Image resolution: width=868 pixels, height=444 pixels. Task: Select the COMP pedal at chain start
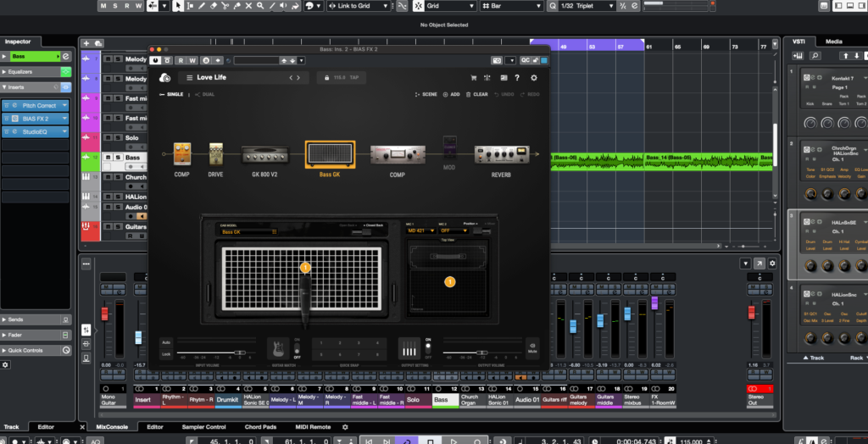[x=181, y=154]
